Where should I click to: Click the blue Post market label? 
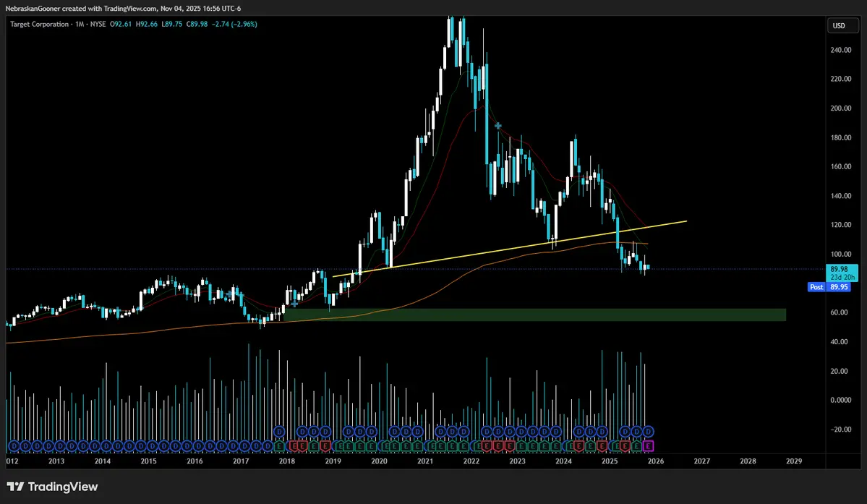pyautogui.click(x=816, y=287)
